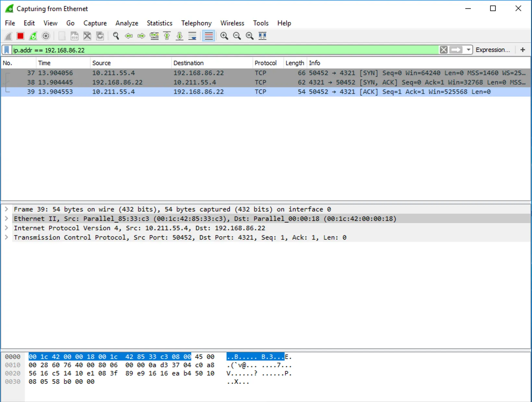532x402 pixels.
Task: Select packet 39 ACK row
Action: coord(266,92)
